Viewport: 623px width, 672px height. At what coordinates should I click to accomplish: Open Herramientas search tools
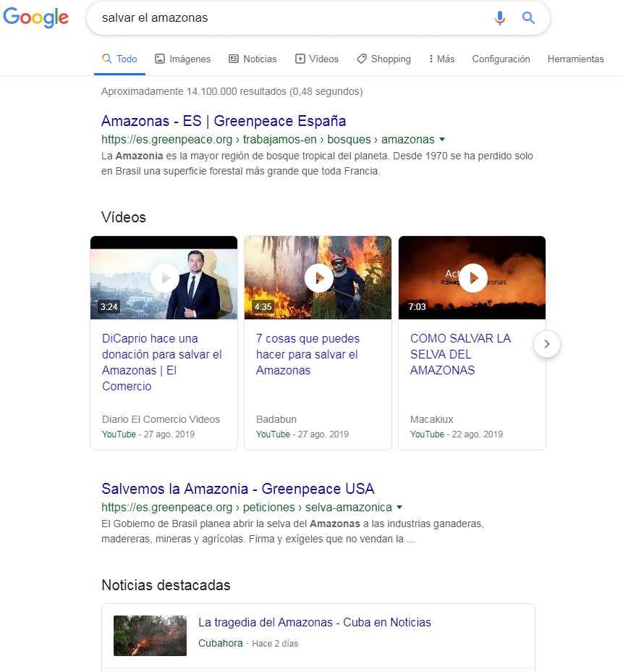(575, 59)
